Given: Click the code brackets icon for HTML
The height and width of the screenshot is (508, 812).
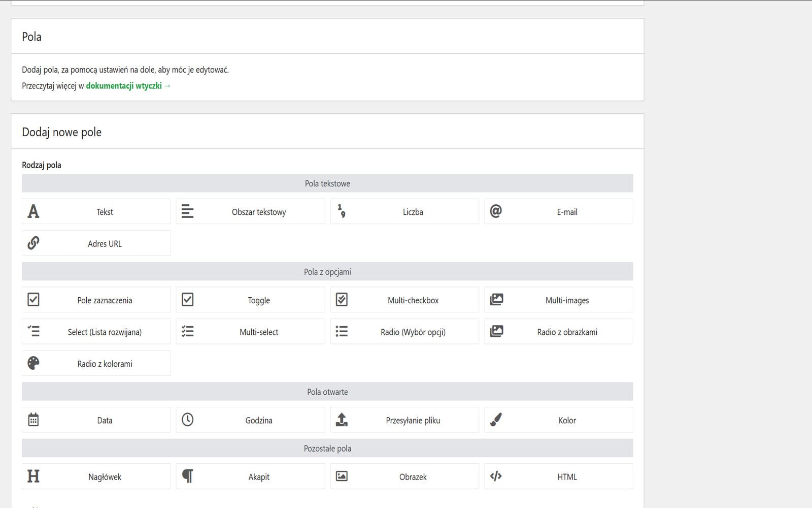Looking at the screenshot, I should coord(496,476).
